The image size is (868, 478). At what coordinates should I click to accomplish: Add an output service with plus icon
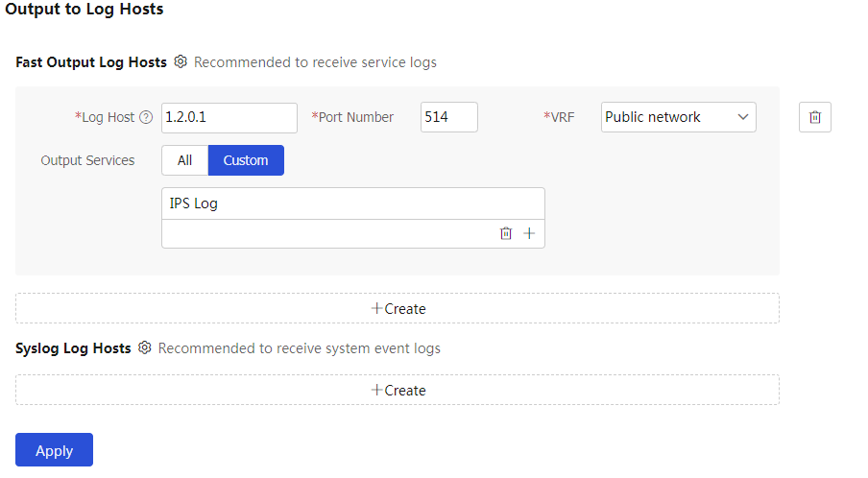529,233
